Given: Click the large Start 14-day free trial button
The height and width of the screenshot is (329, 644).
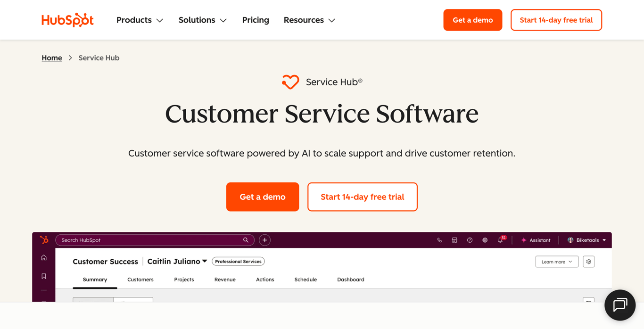Looking at the screenshot, I should tap(363, 197).
